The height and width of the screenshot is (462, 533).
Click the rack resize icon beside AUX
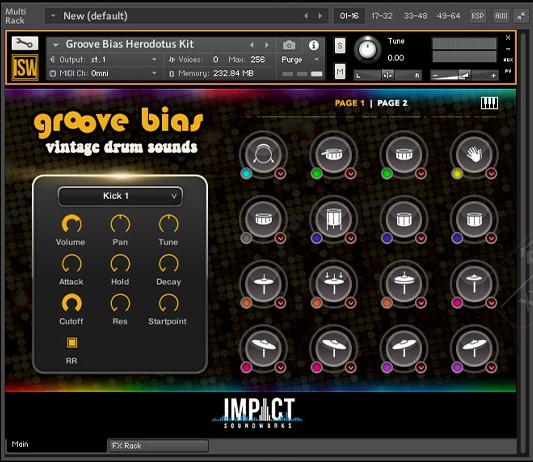tap(521, 16)
